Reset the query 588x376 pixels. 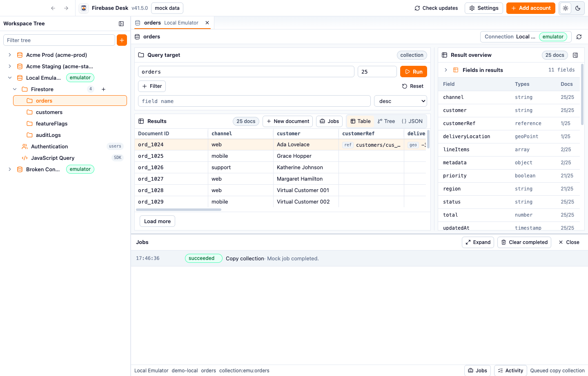(x=413, y=86)
